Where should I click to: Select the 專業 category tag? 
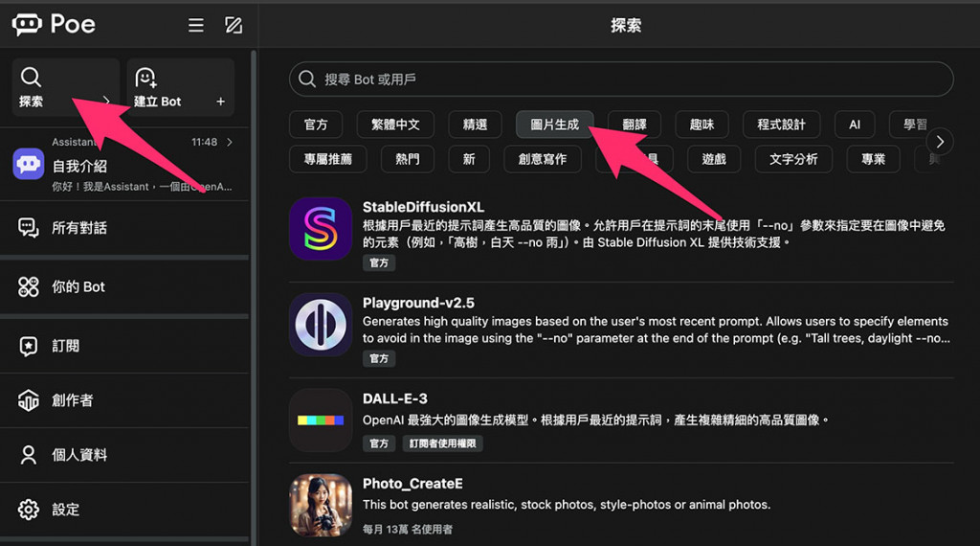[873, 159]
